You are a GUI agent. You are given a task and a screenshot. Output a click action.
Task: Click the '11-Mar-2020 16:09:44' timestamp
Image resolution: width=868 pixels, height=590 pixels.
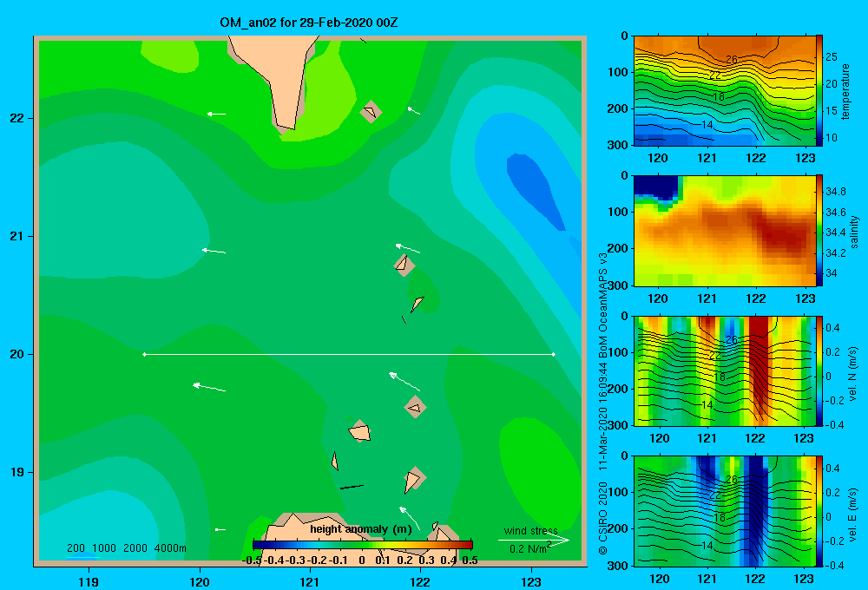(603, 414)
